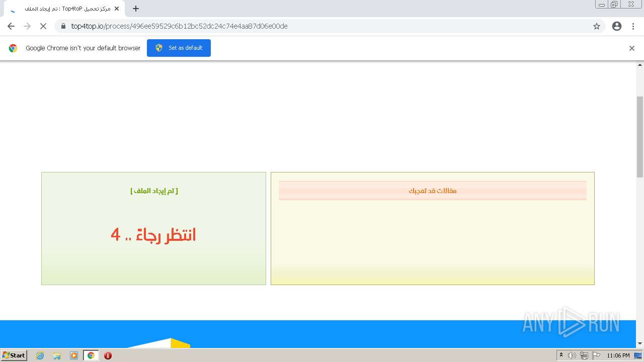Select the Top4toP browser tab
The height and width of the screenshot is (362, 644).
click(x=64, y=9)
